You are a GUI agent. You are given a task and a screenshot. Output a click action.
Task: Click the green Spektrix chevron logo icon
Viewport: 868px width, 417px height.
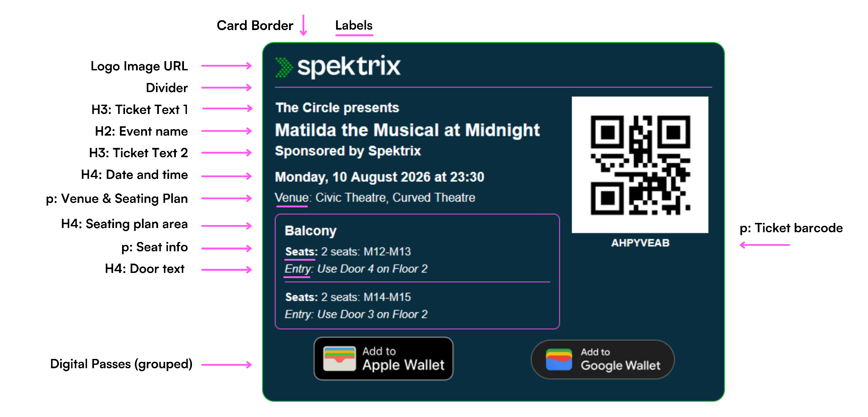point(284,67)
